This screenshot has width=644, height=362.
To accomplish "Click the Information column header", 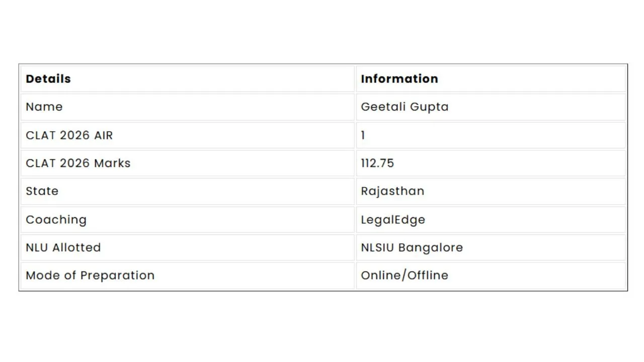I will 399,79.
